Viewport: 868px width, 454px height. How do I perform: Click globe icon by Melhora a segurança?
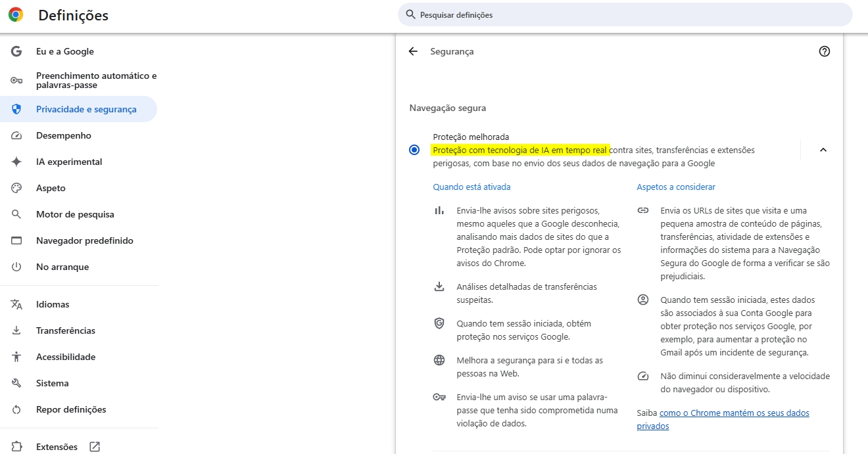point(439,360)
